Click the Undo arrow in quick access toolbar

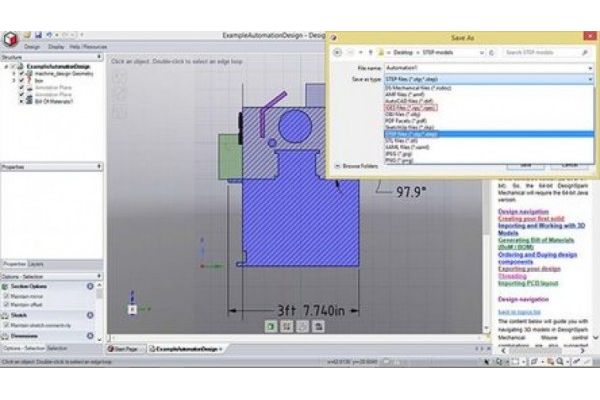coord(49,35)
